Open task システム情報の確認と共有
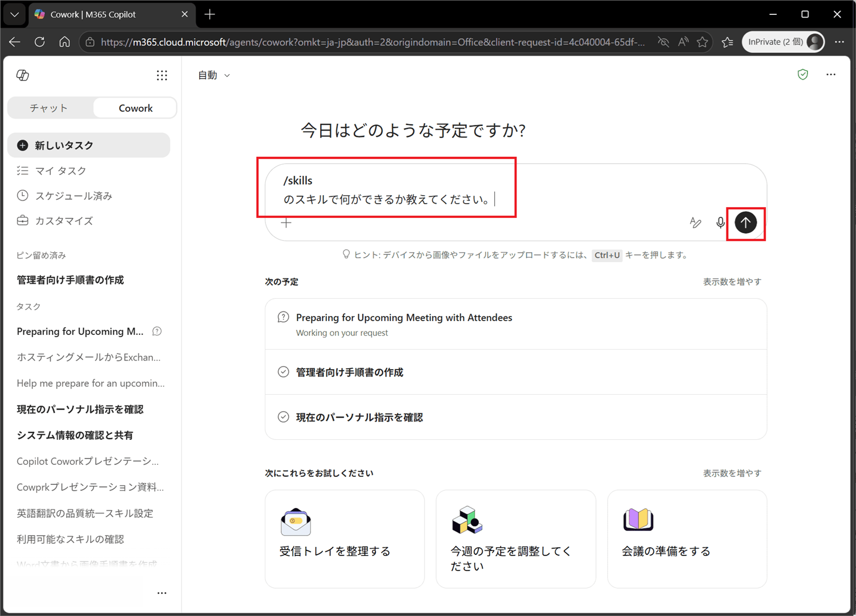 (75, 435)
